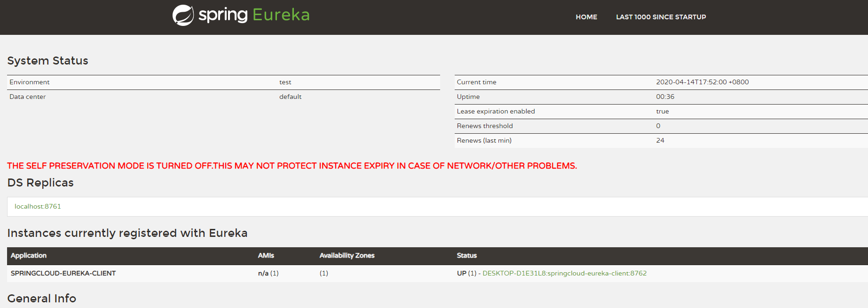Select the SPRINGCLOUD-EUREKA-CLIENT application name
This screenshot has height=308, width=868.
[63, 273]
